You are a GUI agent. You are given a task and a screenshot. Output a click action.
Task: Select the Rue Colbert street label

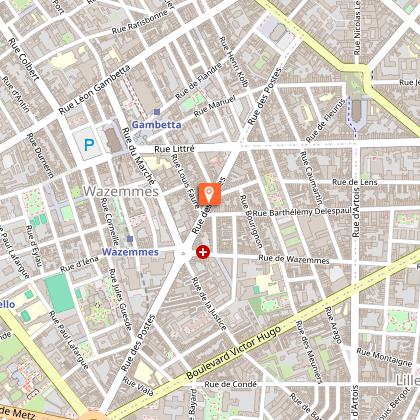pos(24,59)
